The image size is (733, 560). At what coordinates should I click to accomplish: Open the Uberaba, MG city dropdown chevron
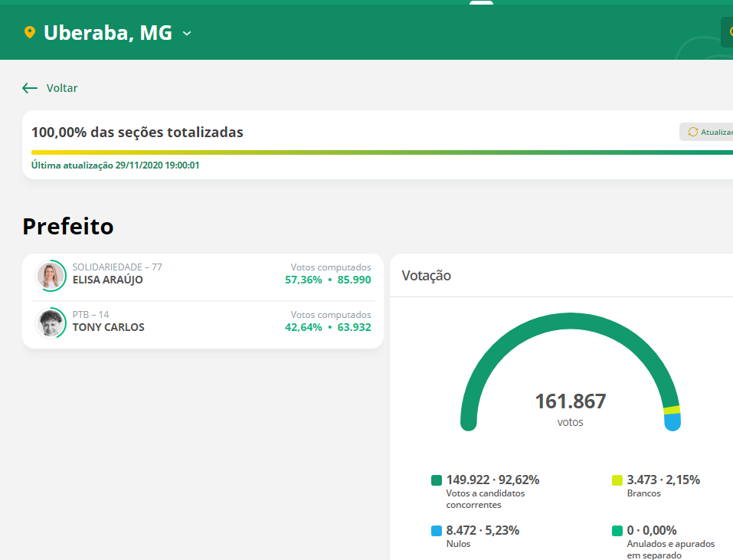[187, 33]
